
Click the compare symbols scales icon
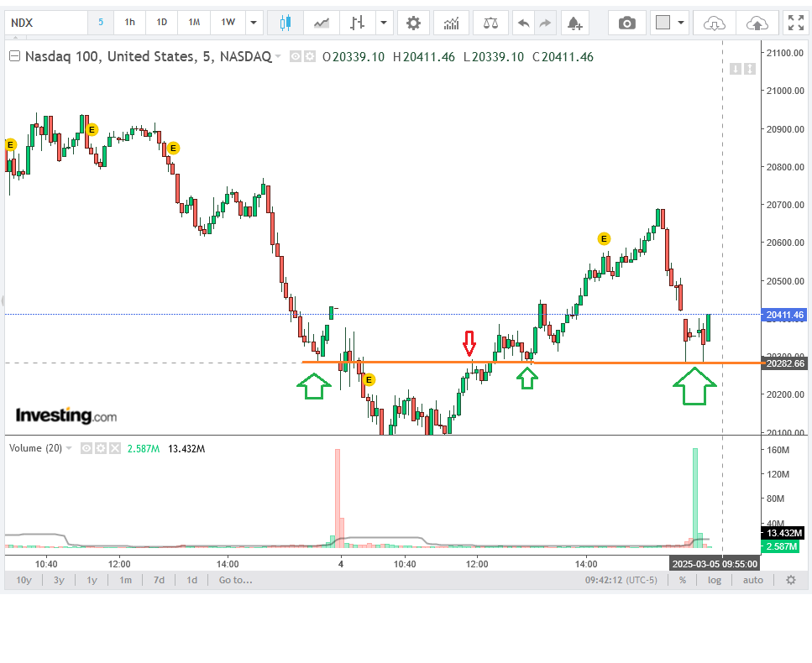pos(490,23)
